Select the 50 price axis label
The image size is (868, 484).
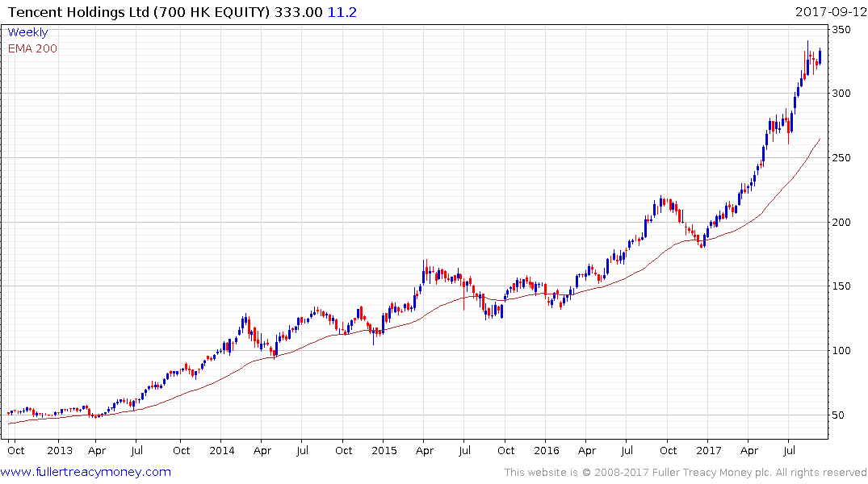pyautogui.click(x=839, y=415)
